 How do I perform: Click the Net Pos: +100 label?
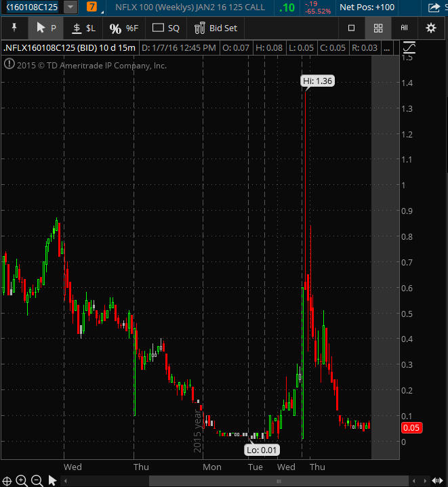click(367, 7)
